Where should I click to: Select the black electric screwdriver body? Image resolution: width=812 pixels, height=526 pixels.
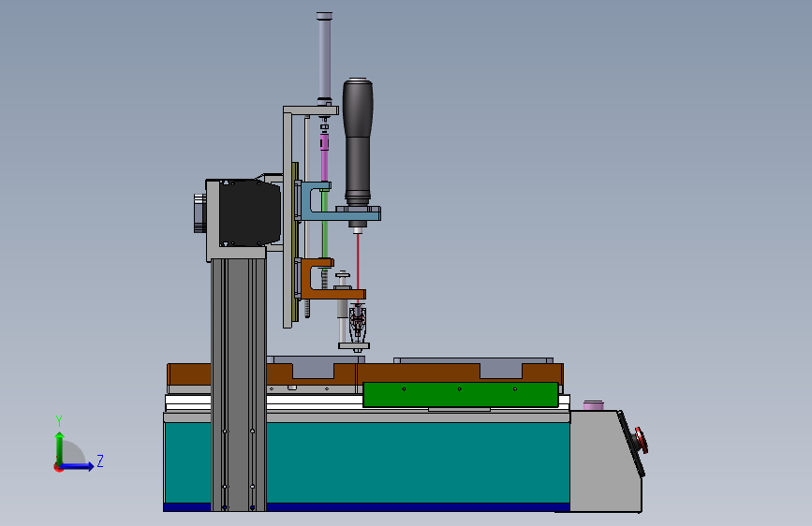pyautogui.click(x=358, y=141)
